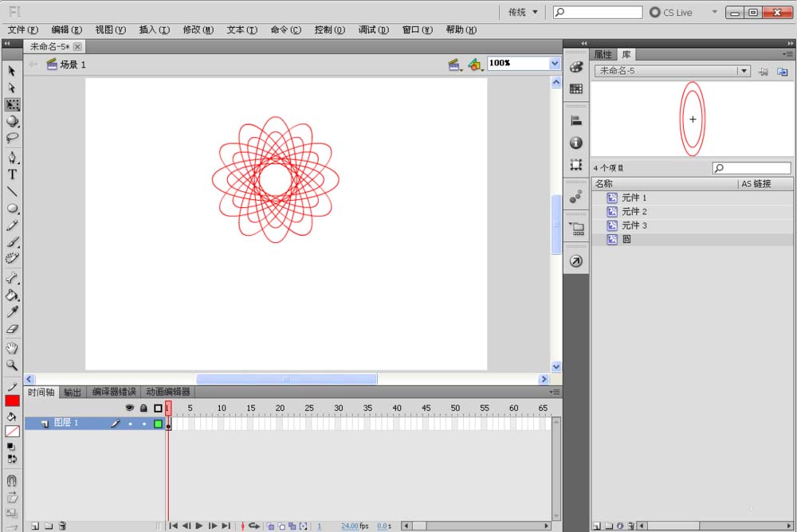Select the Lasso tool
Viewport: 797px width, 532px height.
13,139
